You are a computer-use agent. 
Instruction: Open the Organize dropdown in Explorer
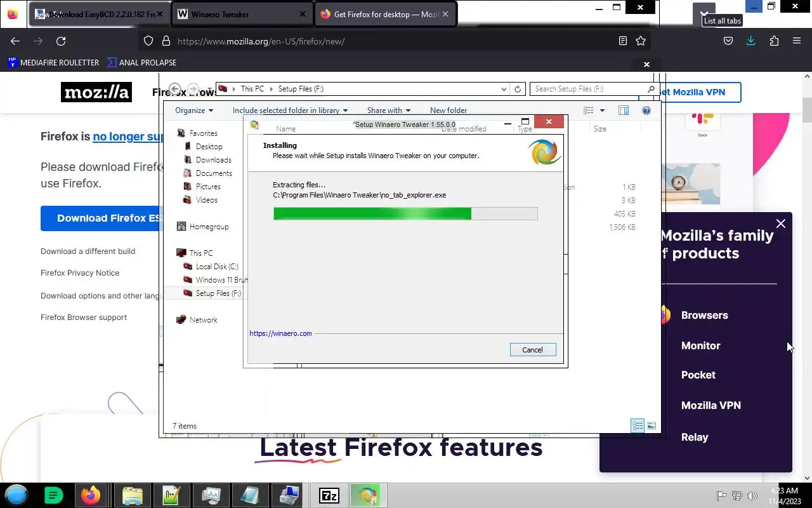[x=194, y=110]
